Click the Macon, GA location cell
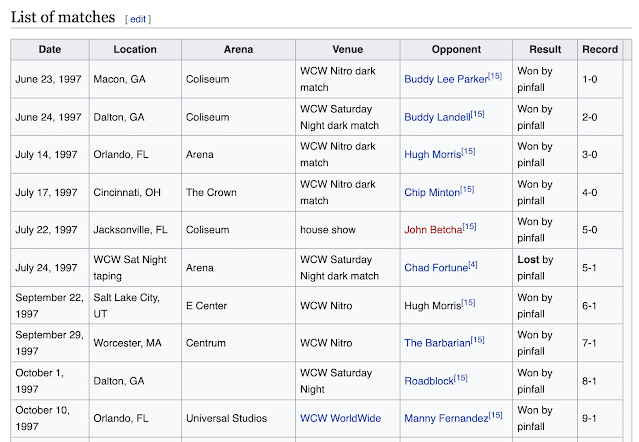This screenshot has height=442, width=639. click(135, 79)
